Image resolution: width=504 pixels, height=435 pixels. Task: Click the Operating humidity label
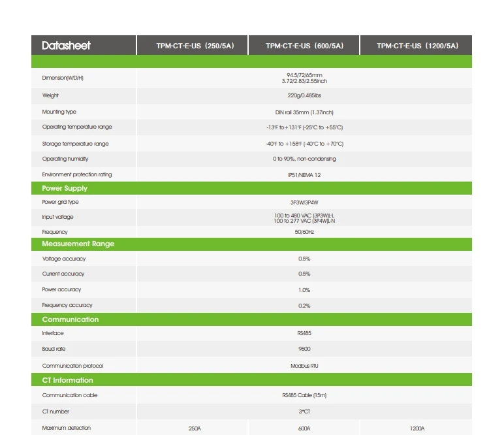(65, 159)
